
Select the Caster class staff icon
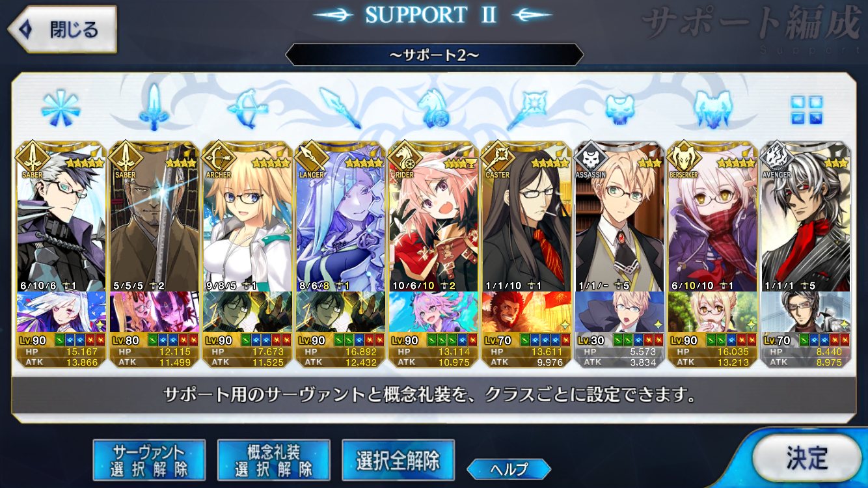pyautogui.click(x=526, y=108)
